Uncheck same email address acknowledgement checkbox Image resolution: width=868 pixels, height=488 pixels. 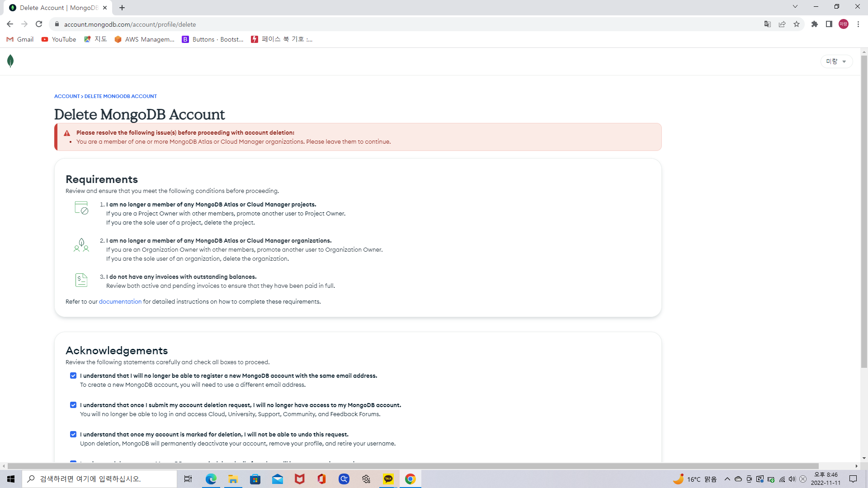73,375
